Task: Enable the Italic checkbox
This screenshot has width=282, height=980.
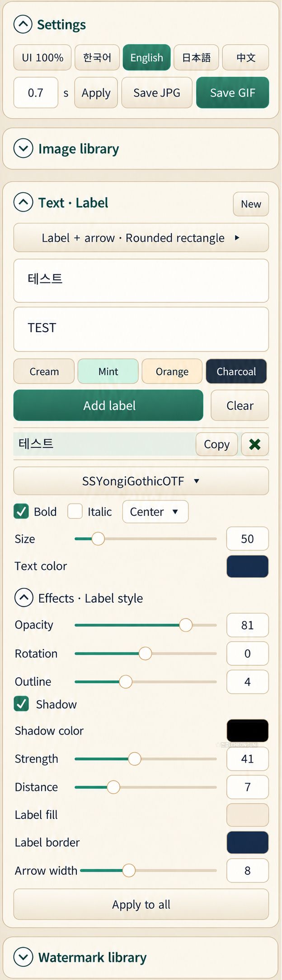Action: click(75, 511)
